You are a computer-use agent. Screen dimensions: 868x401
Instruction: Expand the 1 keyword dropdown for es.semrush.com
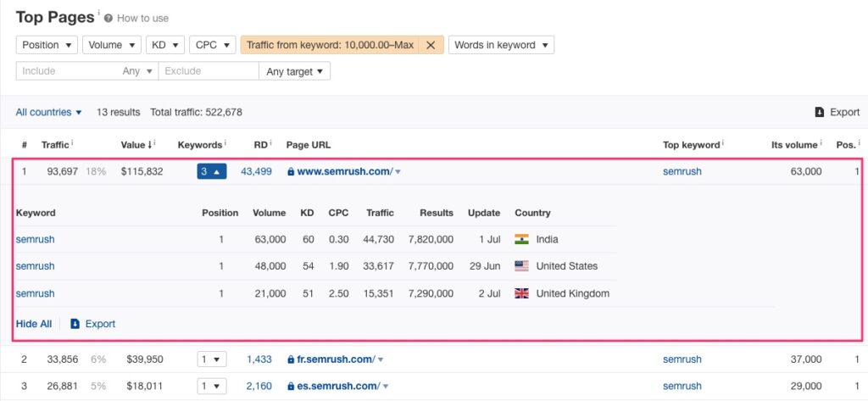[211, 386]
